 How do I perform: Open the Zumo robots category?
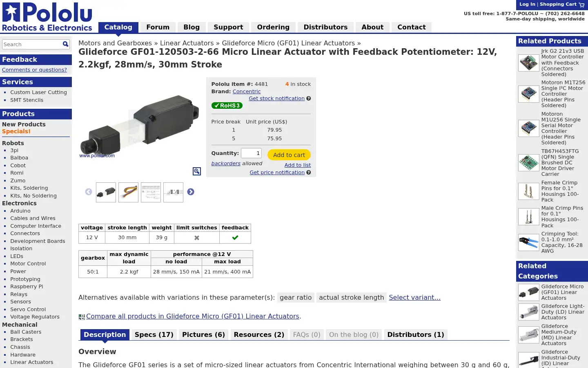(18, 181)
